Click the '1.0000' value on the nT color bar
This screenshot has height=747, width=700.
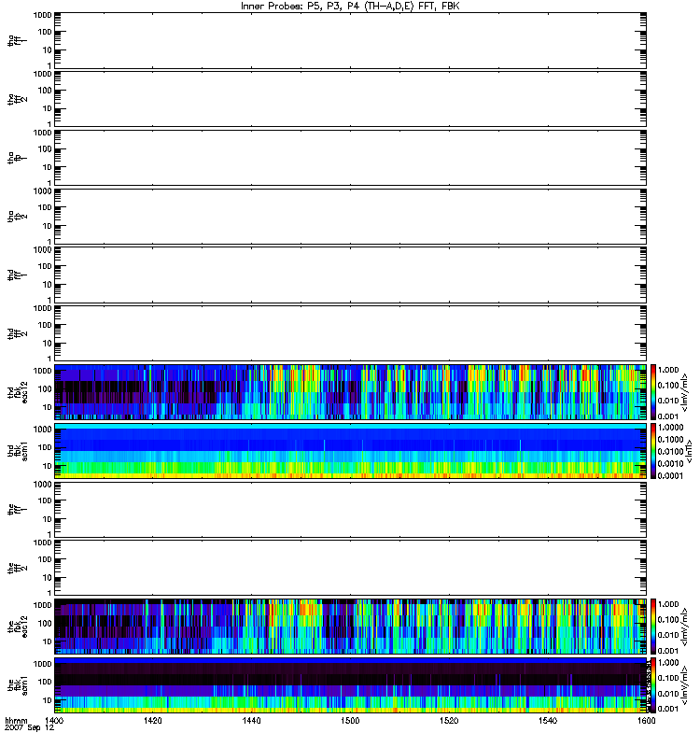(x=670, y=428)
